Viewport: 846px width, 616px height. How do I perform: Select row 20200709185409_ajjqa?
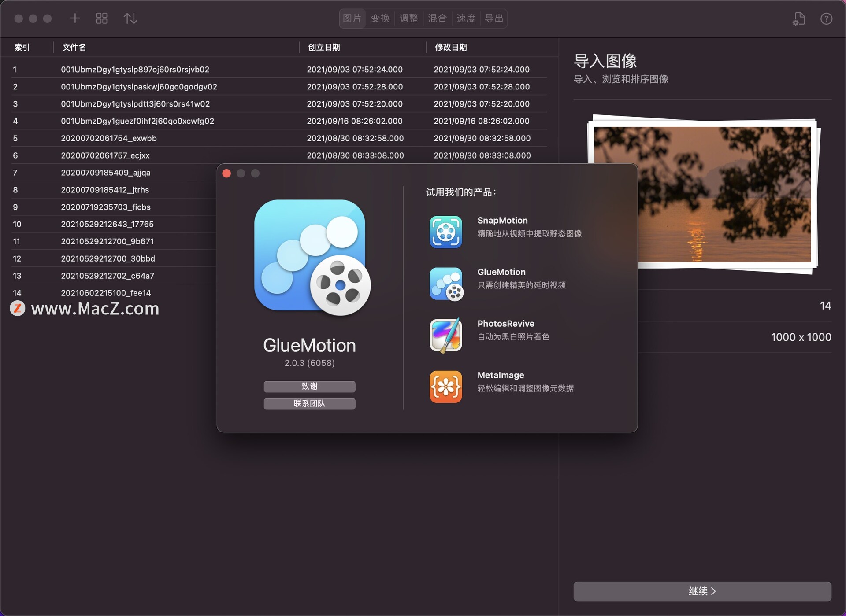pos(114,172)
